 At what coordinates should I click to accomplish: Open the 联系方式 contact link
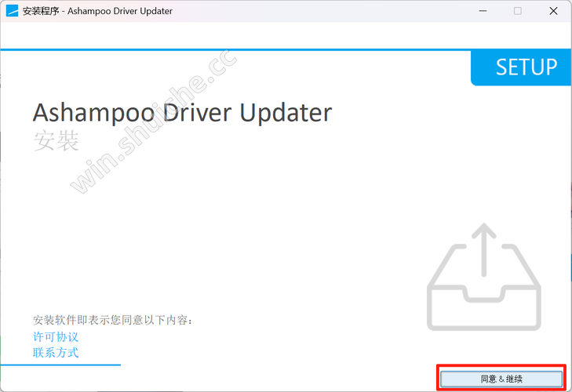(56, 353)
